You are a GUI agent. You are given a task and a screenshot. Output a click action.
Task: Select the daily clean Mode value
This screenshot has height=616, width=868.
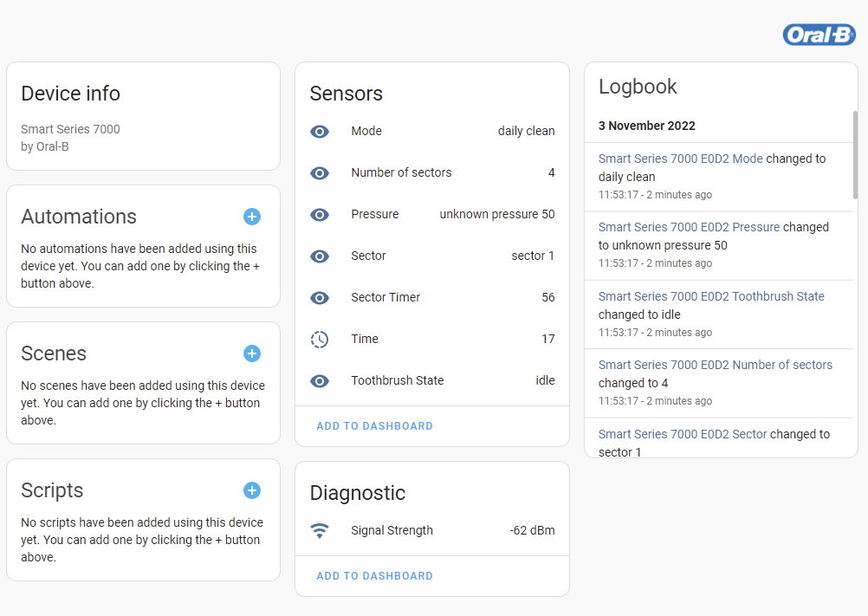click(526, 131)
